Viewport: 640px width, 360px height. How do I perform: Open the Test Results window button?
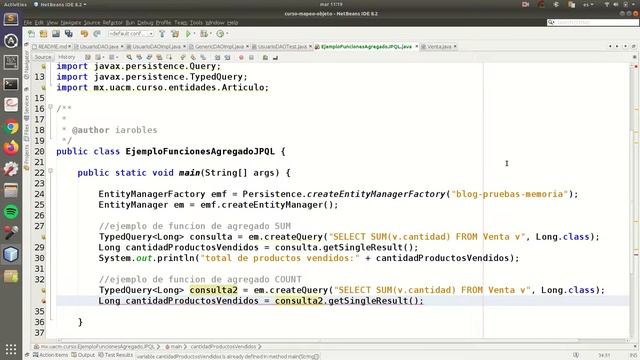tap(116, 355)
